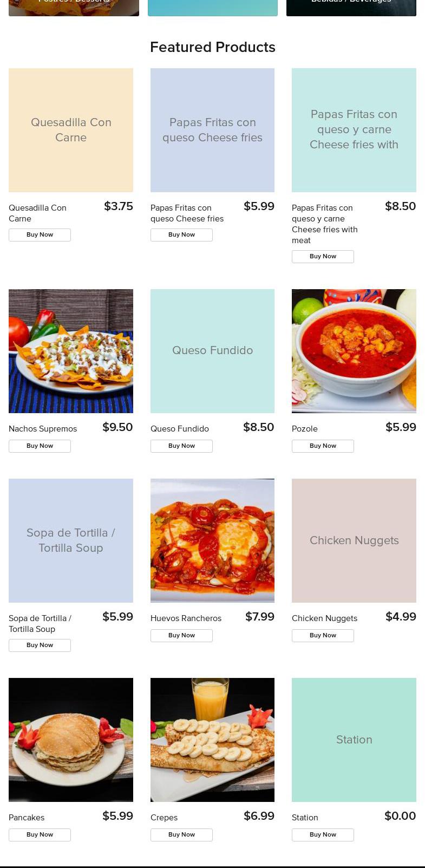Buy the Huevos Rancheros dish
The width and height of the screenshot is (425, 868).
point(181,636)
